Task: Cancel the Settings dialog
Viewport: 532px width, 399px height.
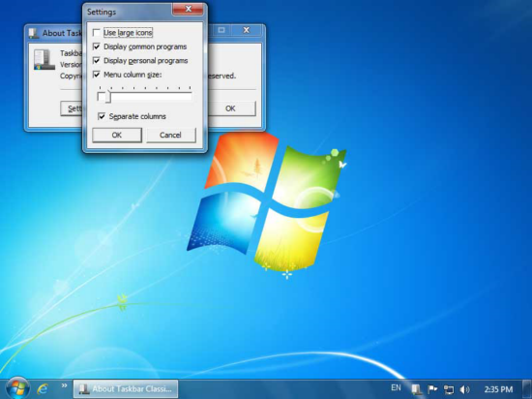Action: tap(170, 136)
